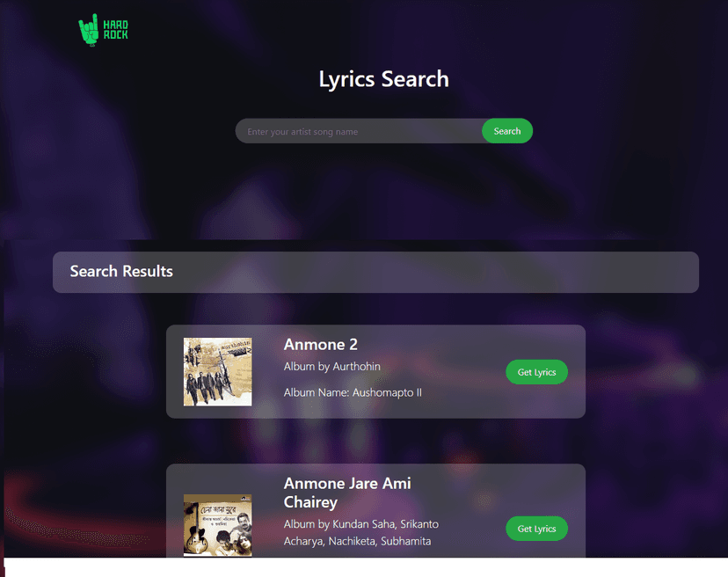Image resolution: width=728 pixels, height=577 pixels.
Task: Click the Anmone 2 album cover art
Action: [217, 371]
